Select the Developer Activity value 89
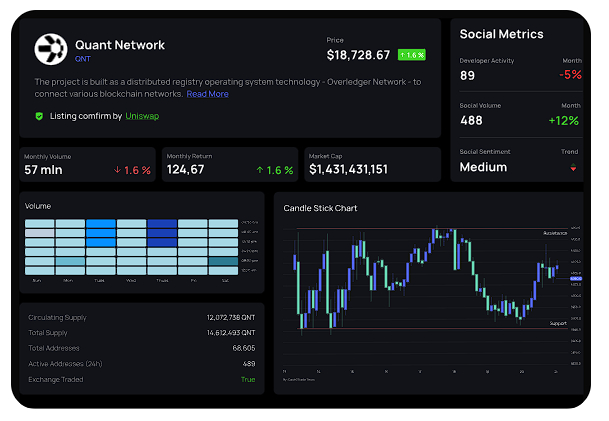Screen dimensions: 609x421 467,75
